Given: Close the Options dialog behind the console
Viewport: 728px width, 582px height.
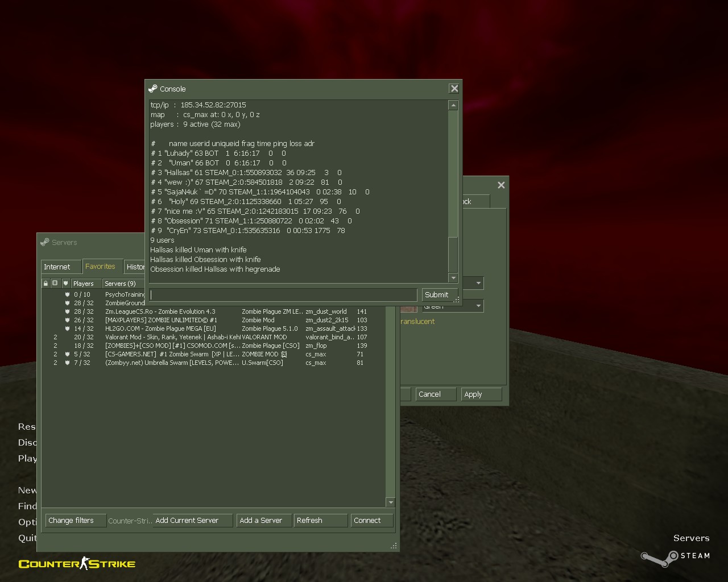Looking at the screenshot, I should click(x=501, y=185).
